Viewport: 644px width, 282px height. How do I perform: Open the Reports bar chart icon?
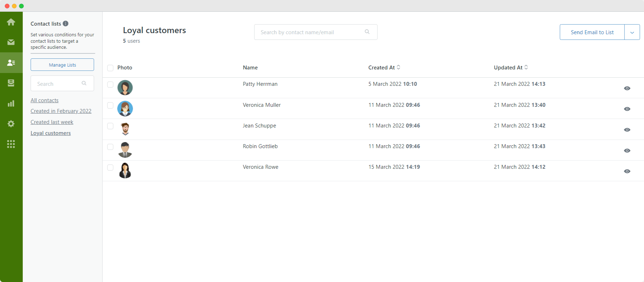tap(11, 103)
